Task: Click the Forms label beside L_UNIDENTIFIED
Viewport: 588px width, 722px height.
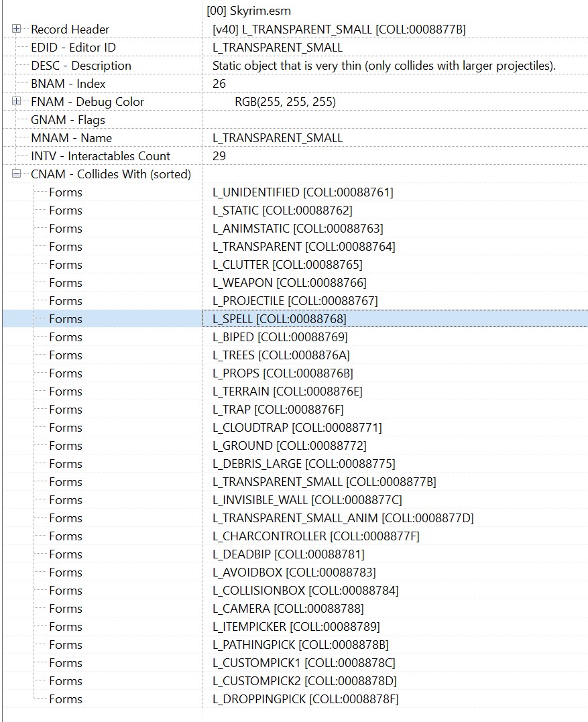Action: pyautogui.click(x=66, y=192)
